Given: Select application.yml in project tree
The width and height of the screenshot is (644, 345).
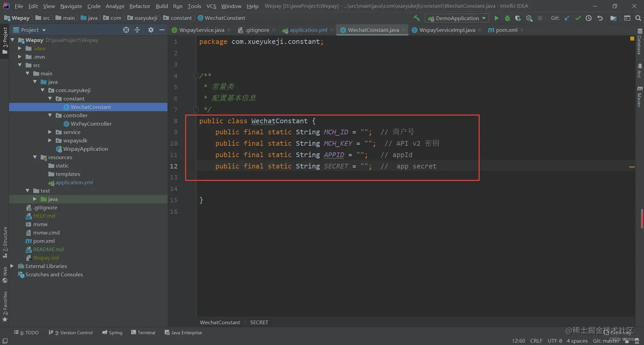Looking at the screenshot, I should (74, 182).
